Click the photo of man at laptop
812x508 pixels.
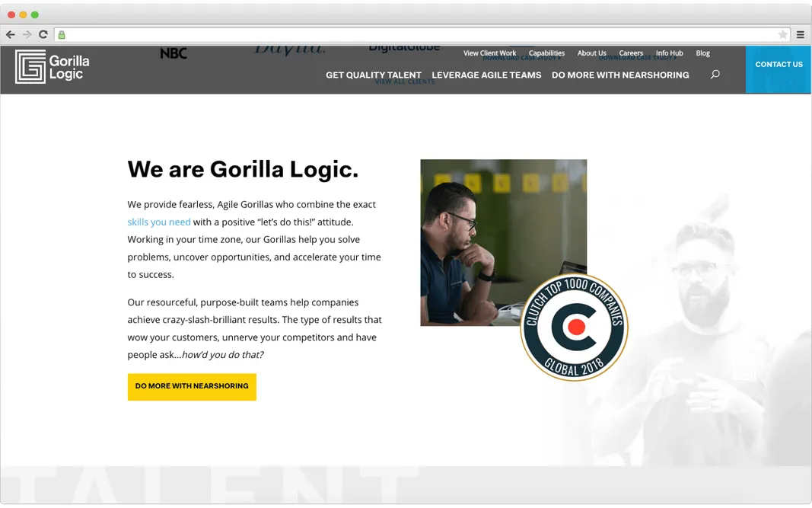click(503, 243)
